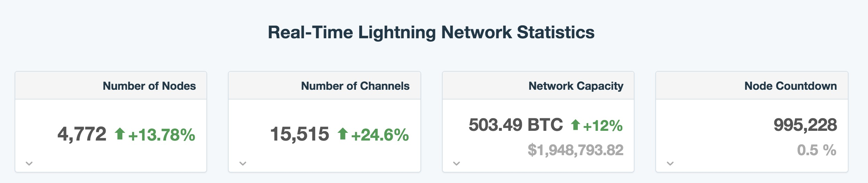Click the 15,515 channels count

click(x=300, y=134)
